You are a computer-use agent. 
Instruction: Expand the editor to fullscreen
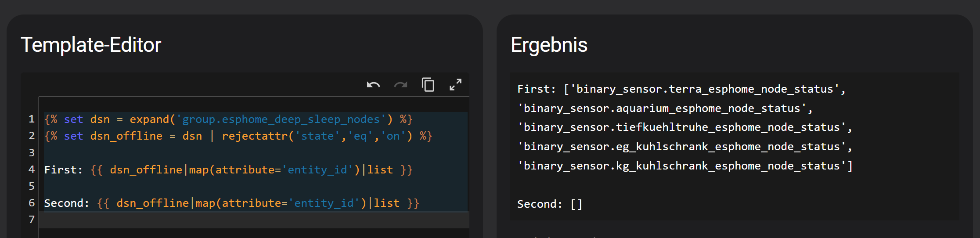click(x=455, y=84)
